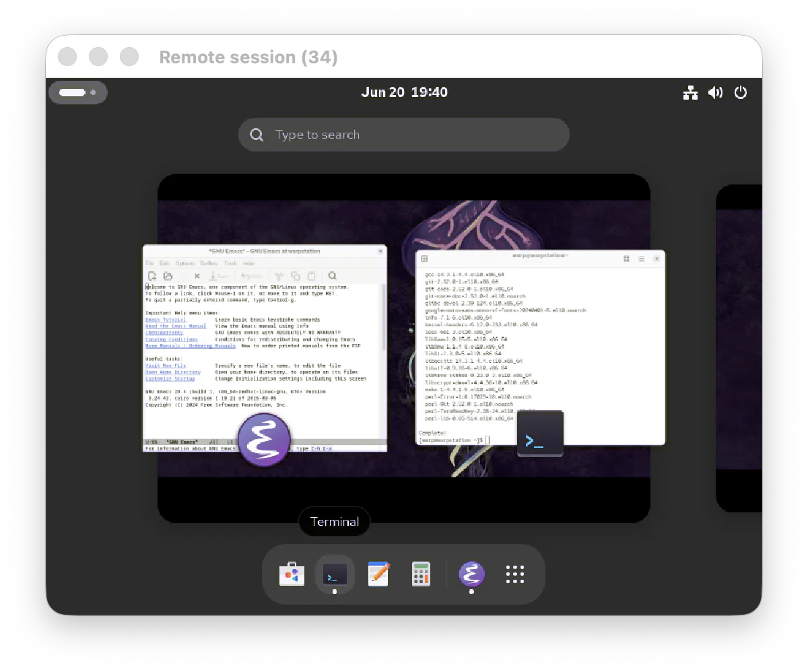The image size is (808, 672).
Task: Click the terminal new tab icon at left of titlebar
Action: click(424, 259)
